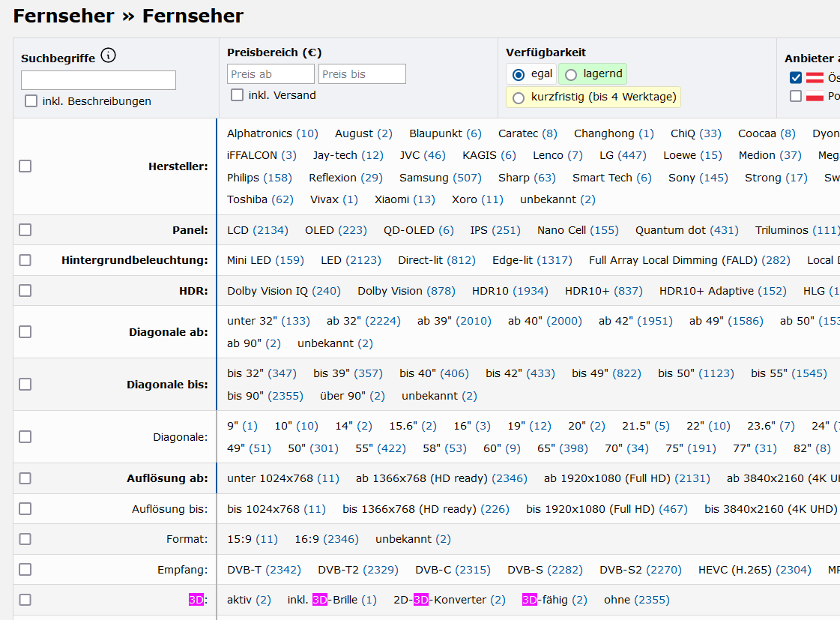
Task: Filter panel type OLED (223)
Action: click(336, 230)
